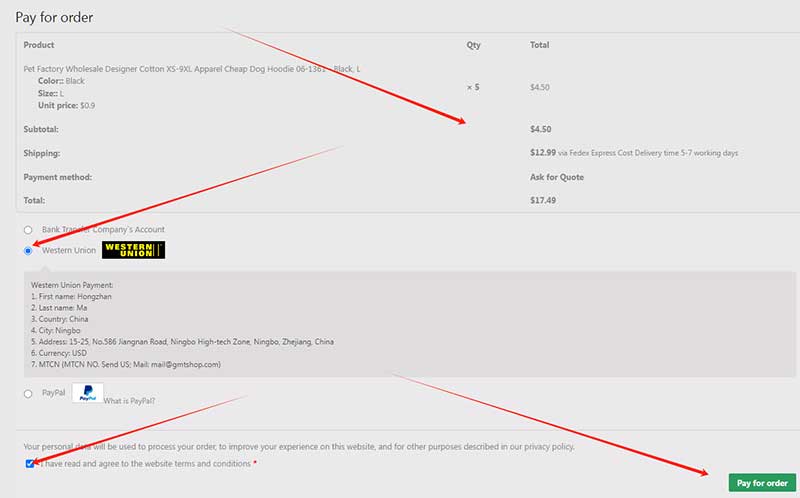800x498 pixels.
Task: Click the Product column header
Action: [39, 45]
